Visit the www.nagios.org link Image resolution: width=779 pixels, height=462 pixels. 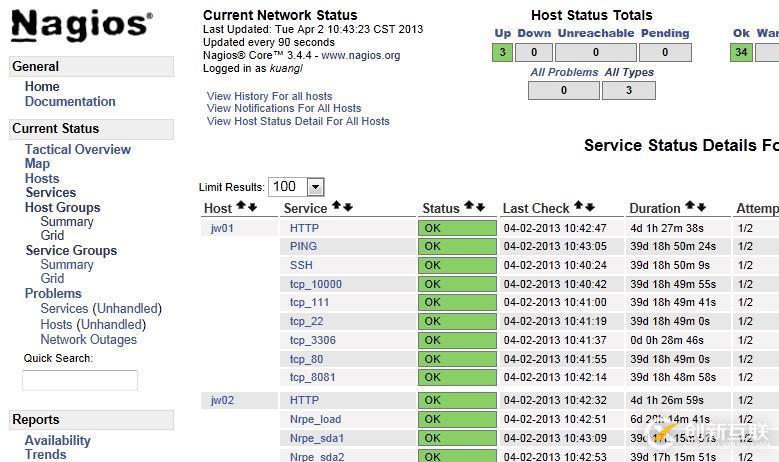click(x=360, y=56)
